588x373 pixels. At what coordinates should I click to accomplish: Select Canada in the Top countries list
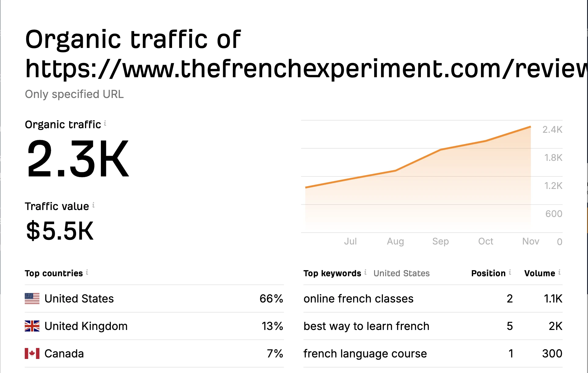click(x=64, y=353)
